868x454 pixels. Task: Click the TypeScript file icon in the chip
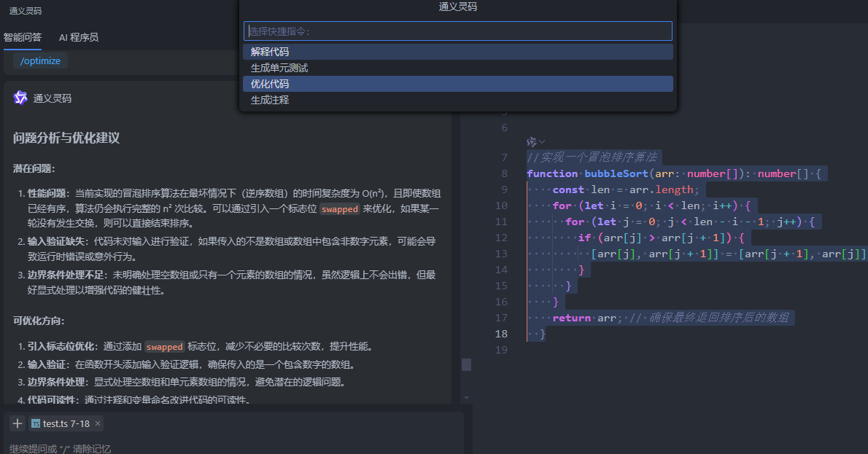36,423
